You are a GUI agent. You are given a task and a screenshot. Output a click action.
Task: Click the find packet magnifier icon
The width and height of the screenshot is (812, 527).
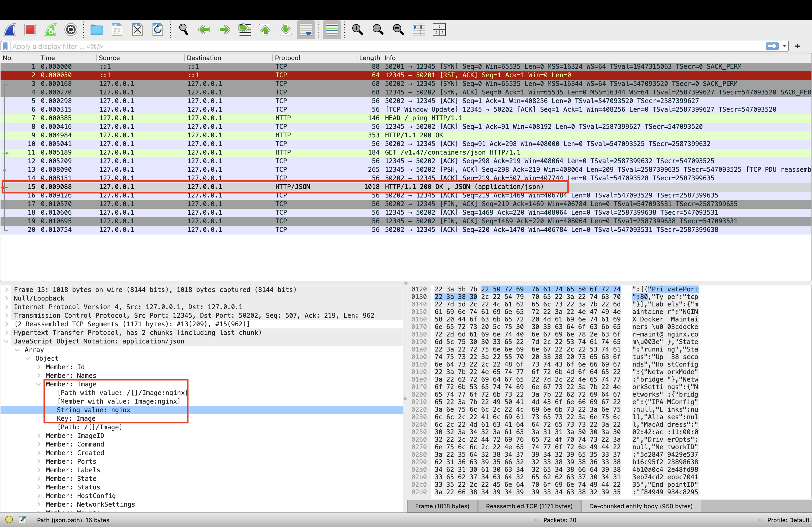tap(184, 30)
